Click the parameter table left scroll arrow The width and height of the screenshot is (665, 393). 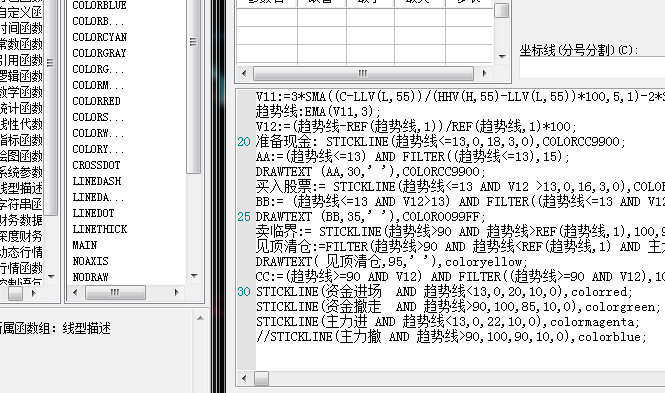tap(244, 73)
